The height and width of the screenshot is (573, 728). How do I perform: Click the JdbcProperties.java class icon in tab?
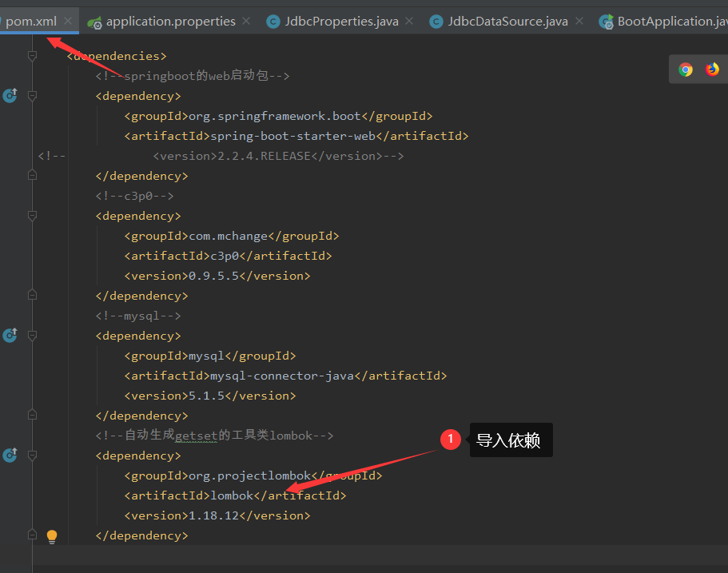click(273, 22)
